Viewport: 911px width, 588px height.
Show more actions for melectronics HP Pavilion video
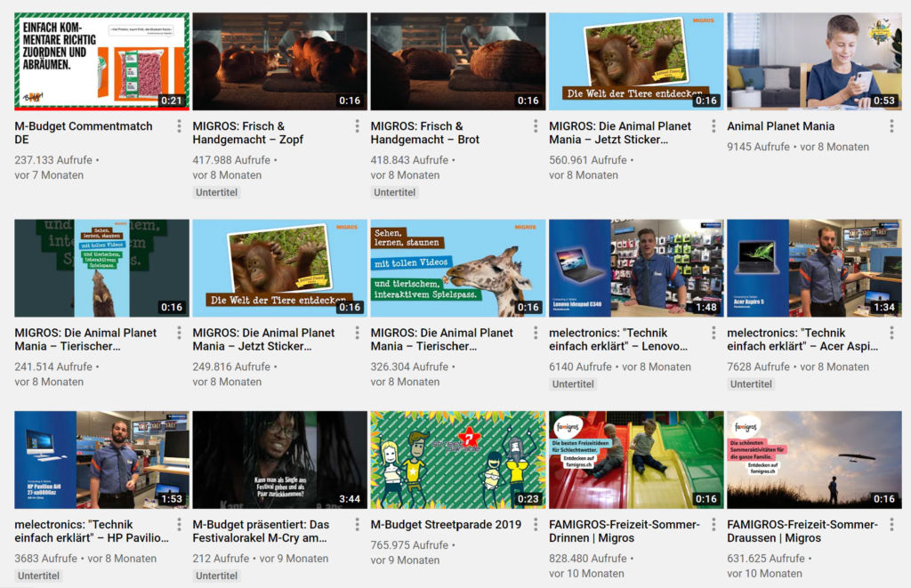180,525
